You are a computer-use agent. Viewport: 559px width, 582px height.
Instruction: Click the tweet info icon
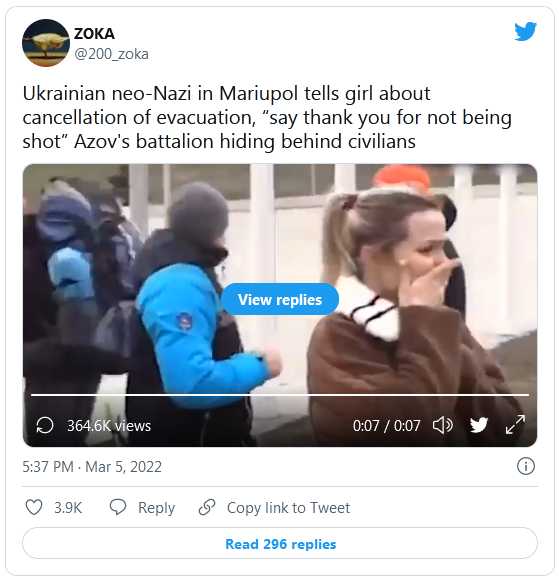pos(526,466)
